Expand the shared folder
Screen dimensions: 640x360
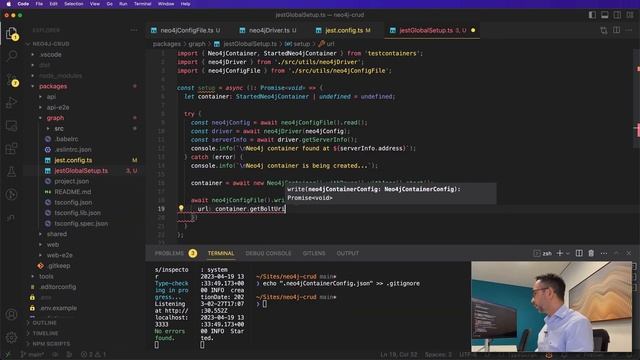pyautogui.click(x=56, y=234)
